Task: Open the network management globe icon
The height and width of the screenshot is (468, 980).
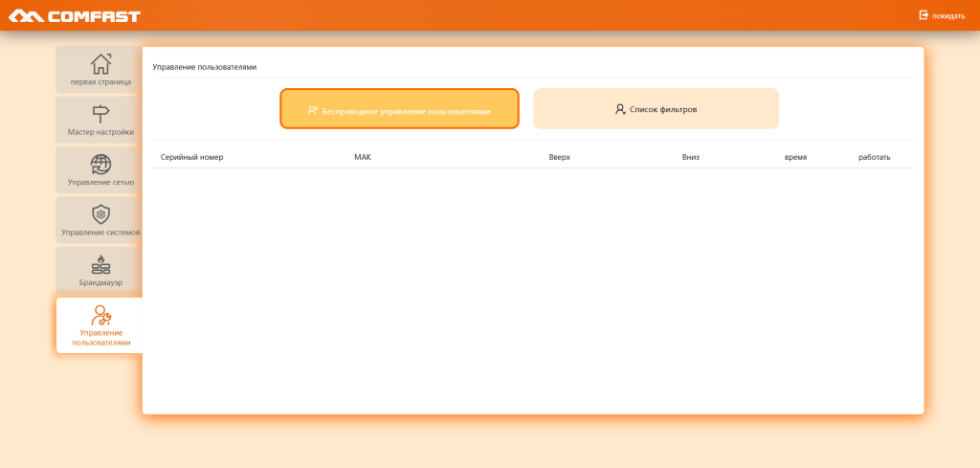Action: (x=100, y=164)
